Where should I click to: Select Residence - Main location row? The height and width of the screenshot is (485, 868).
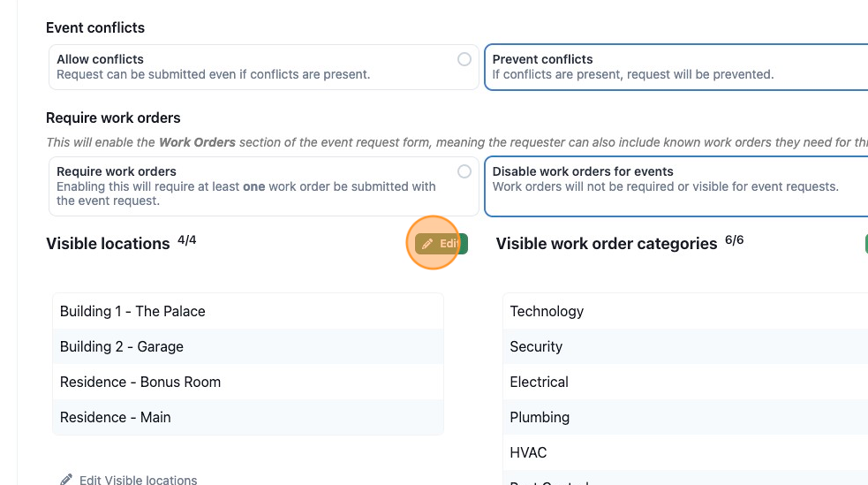point(248,418)
